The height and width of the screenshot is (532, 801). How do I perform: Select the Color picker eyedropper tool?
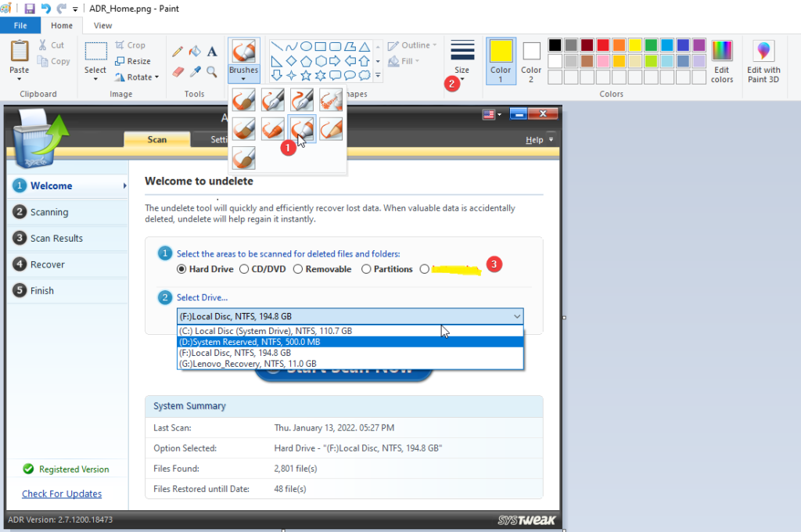click(x=195, y=72)
